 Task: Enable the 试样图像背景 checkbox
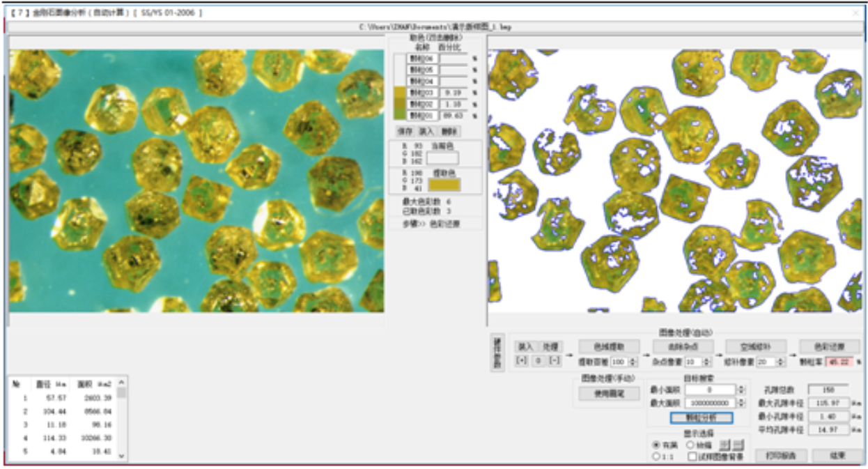coord(692,456)
